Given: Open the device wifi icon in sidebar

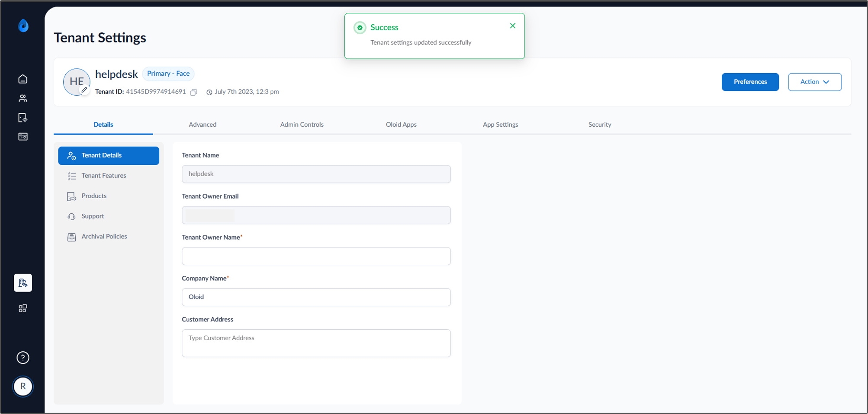Looking at the screenshot, I should [23, 118].
